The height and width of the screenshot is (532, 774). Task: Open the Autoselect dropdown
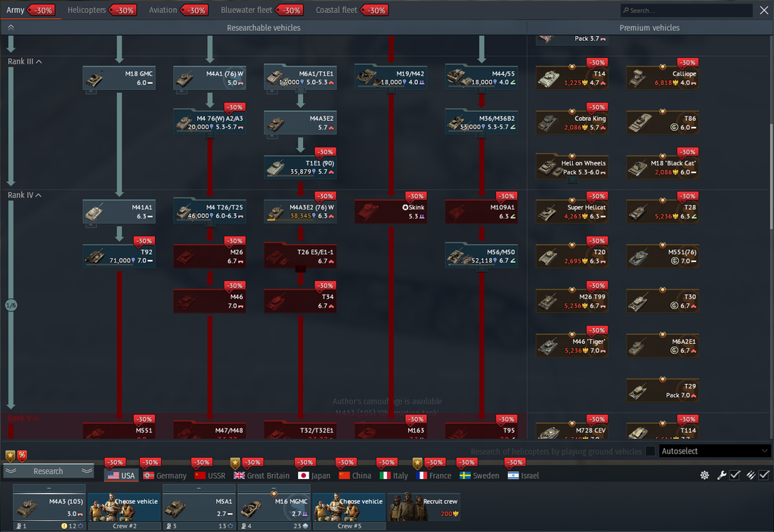point(715,451)
